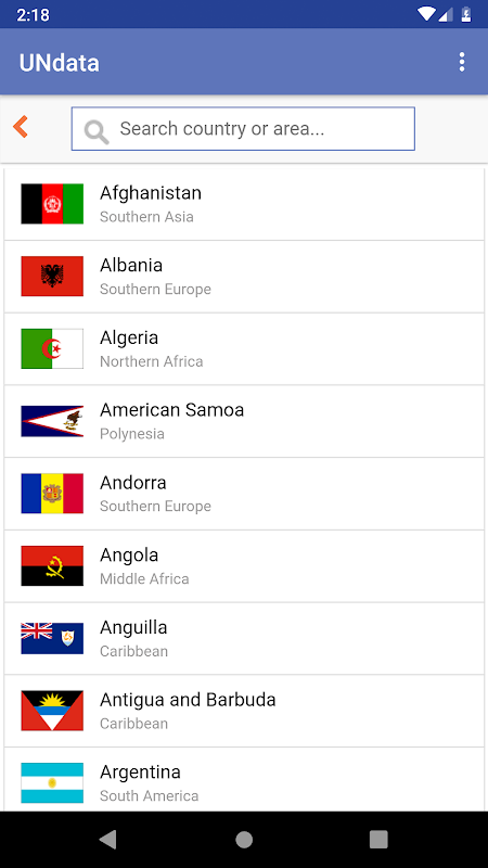Screen dimensions: 488x868
Task: Open the three-dot overflow menu
Action: [462, 62]
